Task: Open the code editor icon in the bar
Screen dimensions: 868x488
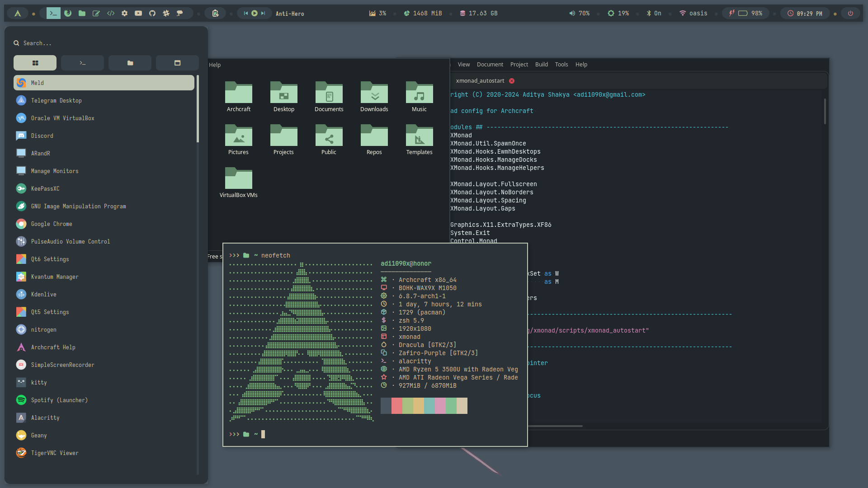Action: click(111, 13)
